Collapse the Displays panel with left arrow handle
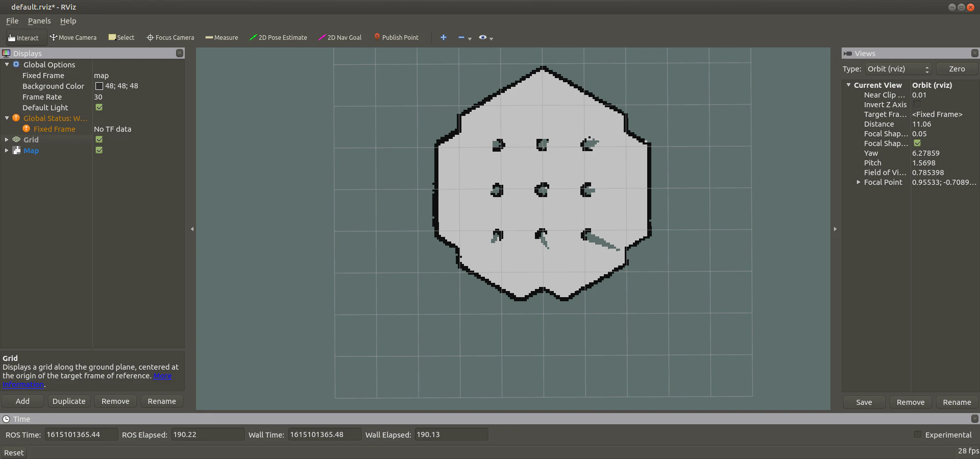 192,229
